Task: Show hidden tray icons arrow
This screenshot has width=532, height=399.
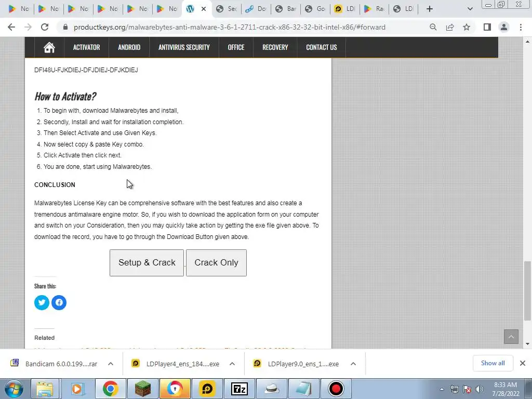Action: 442,389
